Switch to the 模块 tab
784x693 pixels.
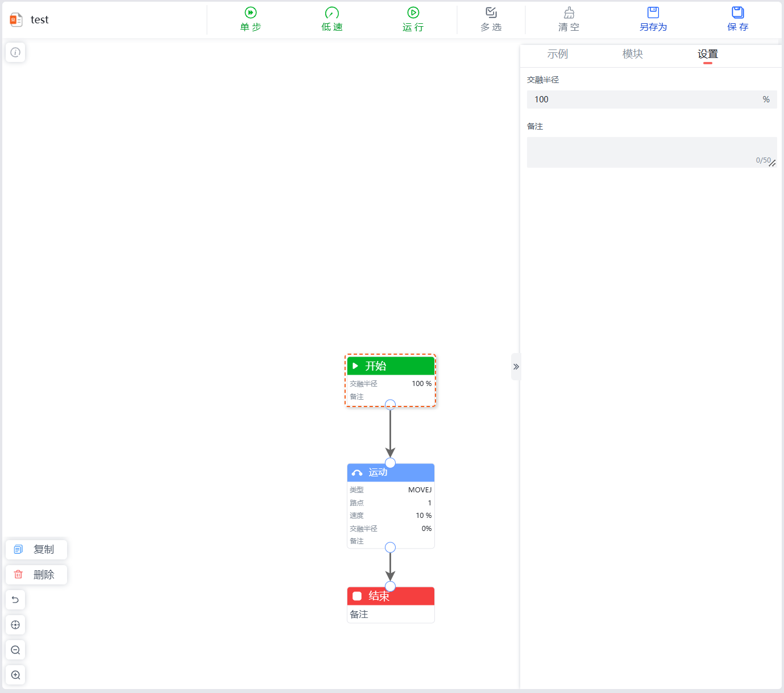[x=632, y=54]
